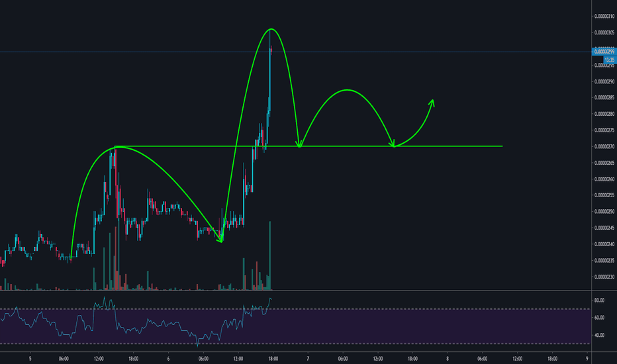Click the 0.00000265 price axis label
The image size is (617, 364).
click(x=604, y=163)
